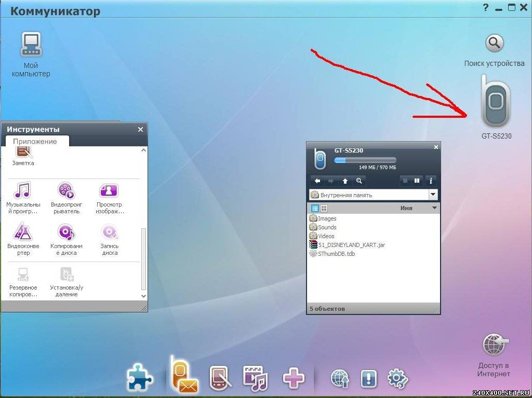Screen dimensions: 532x398
Task: Go forward in GT-S5230 file browser
Action: point(331,181)
